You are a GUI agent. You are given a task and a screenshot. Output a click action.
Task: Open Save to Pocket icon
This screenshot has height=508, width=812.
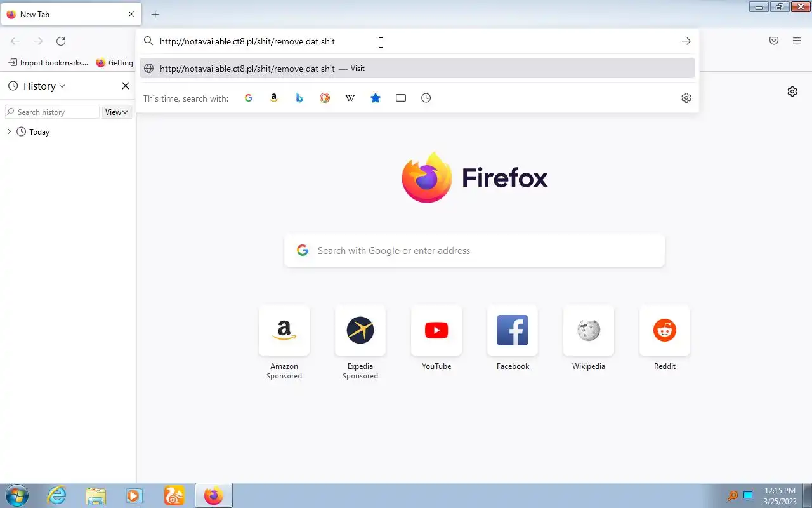774,41
